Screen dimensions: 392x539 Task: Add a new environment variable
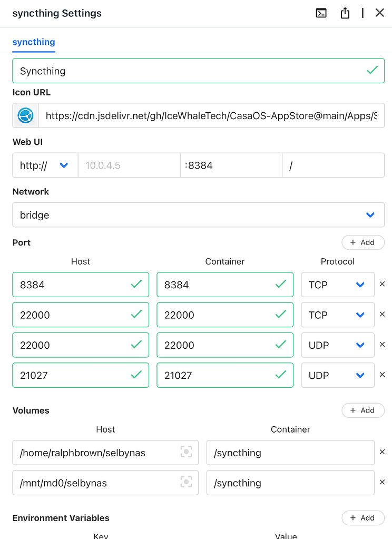tap(362, 518)
